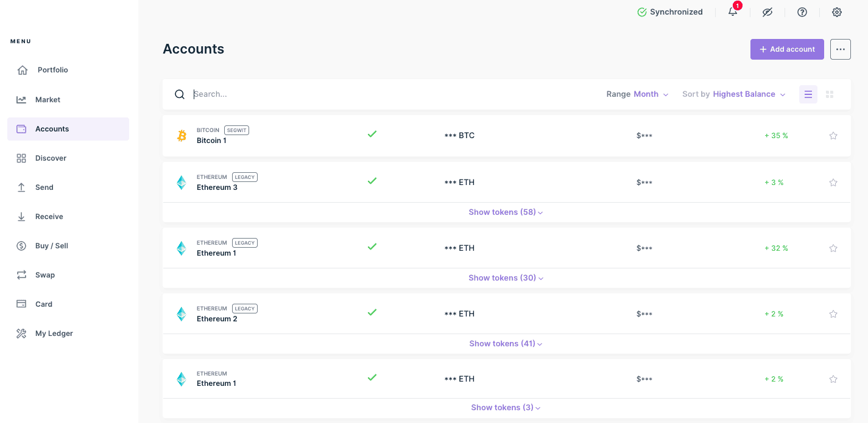Switch to grid view layout
Screen dimensions: 868x423
coord(830,94)
